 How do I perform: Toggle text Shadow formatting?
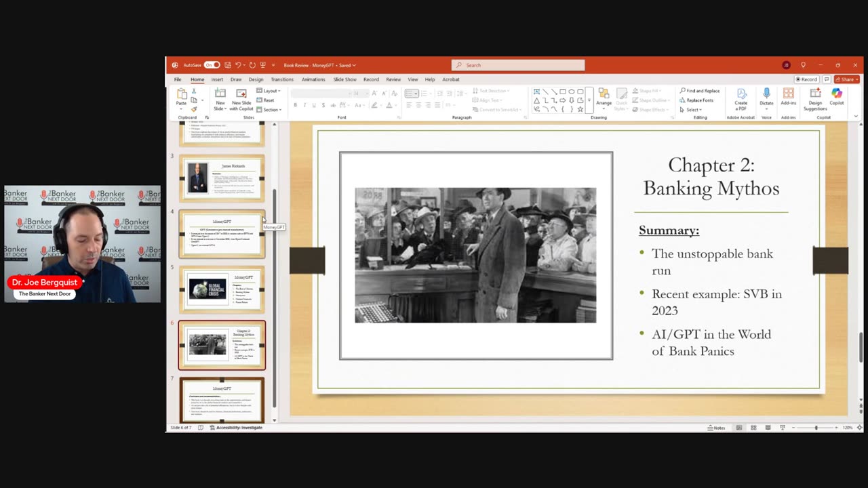pos(323,105)
